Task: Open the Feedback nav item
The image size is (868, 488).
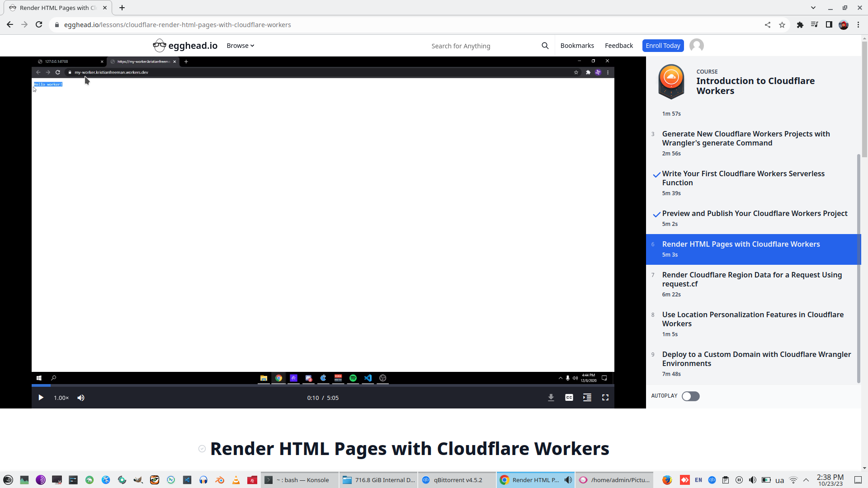Action: point(618,46)
